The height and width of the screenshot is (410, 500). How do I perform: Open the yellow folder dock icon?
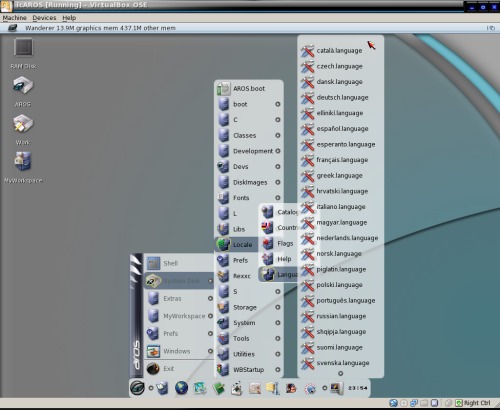point(272,388)
